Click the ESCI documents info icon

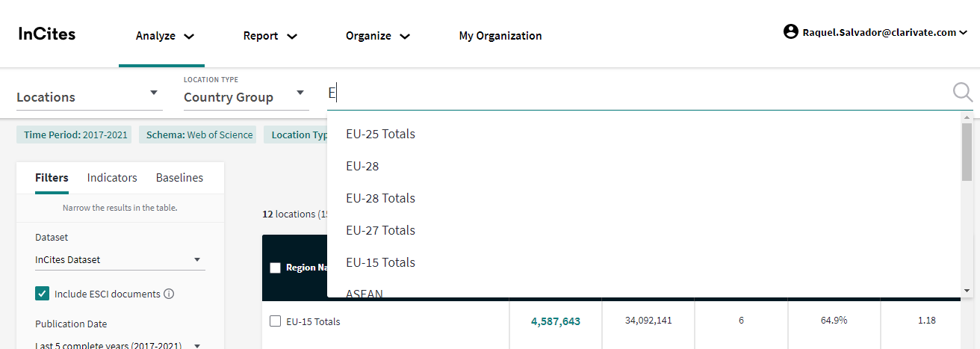pyautogui.click(x=169, y=294)
